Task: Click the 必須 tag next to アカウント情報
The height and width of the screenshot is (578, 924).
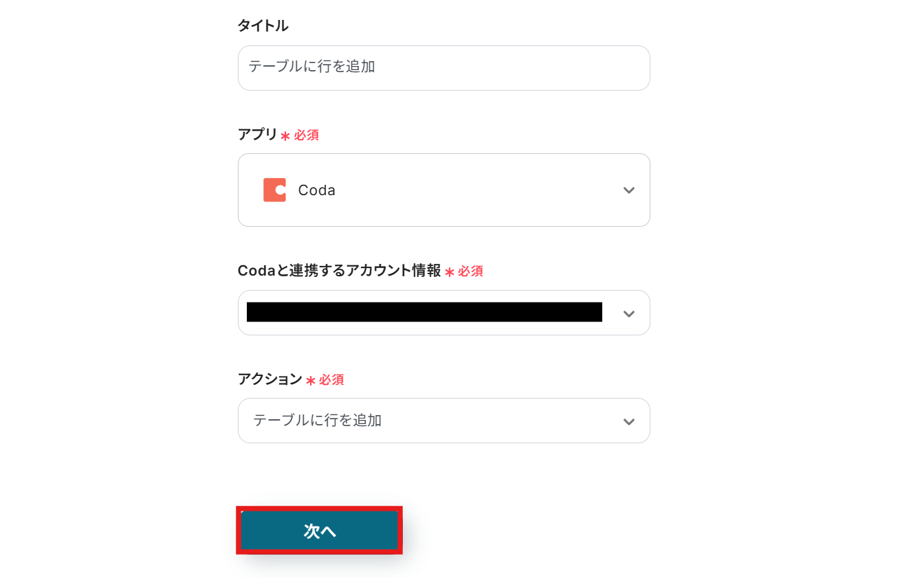Action: point(471,271)
